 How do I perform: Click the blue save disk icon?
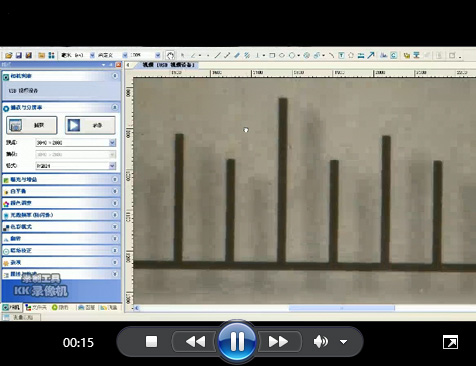(19, 55)
